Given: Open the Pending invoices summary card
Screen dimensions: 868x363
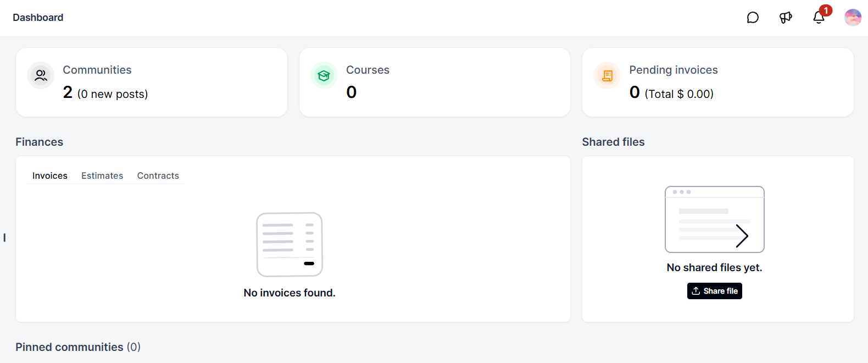Looking at the screenshot, I should pyautogui.click(x=718, y=82).
